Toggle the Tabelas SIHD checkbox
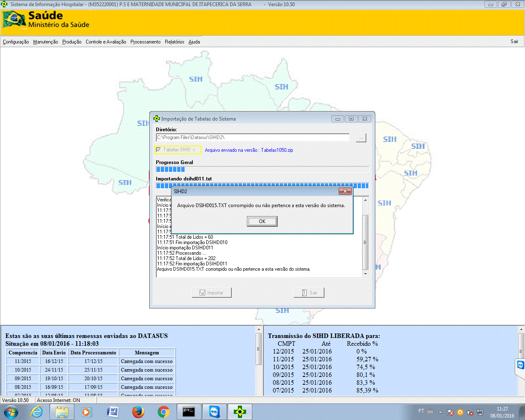The width and height of the screenshot is (525, 420). point(159,150)
